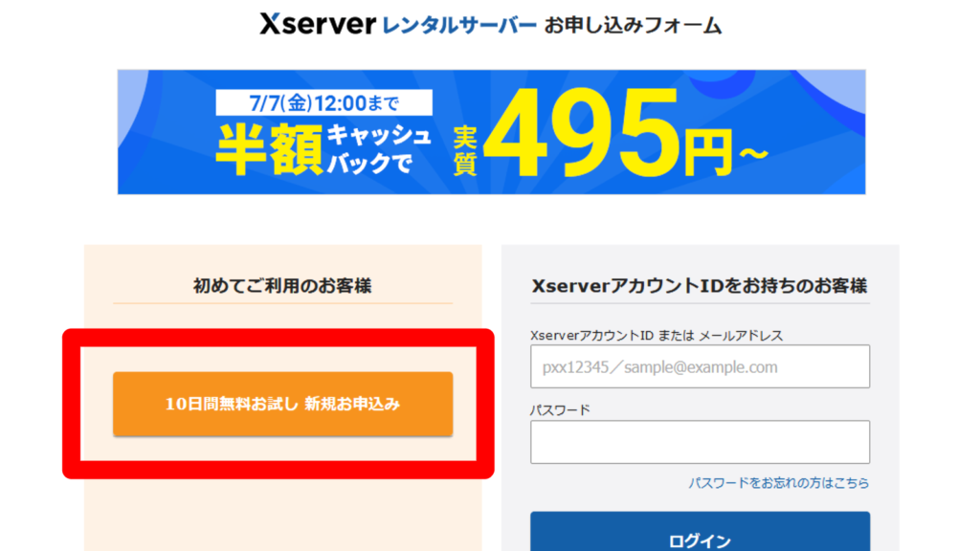Click the お申し込みフォーム page title

point(633,26)
